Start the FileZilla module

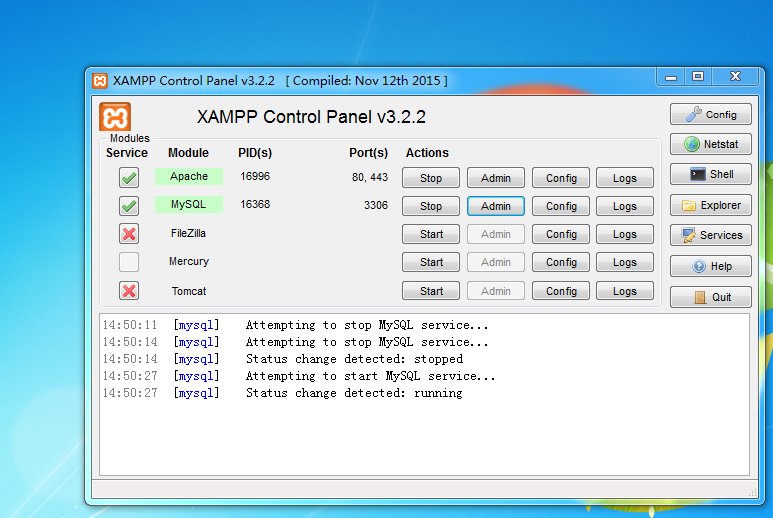(430, 234)
